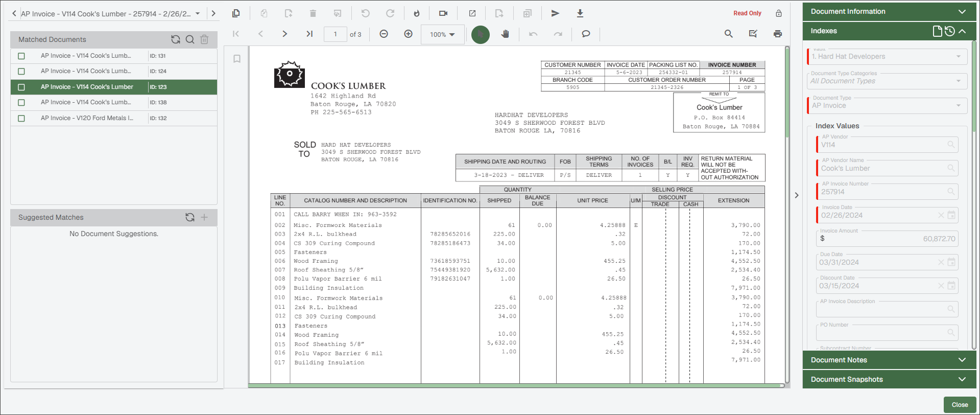Clear the Due Date with X icon

point(941,262)
